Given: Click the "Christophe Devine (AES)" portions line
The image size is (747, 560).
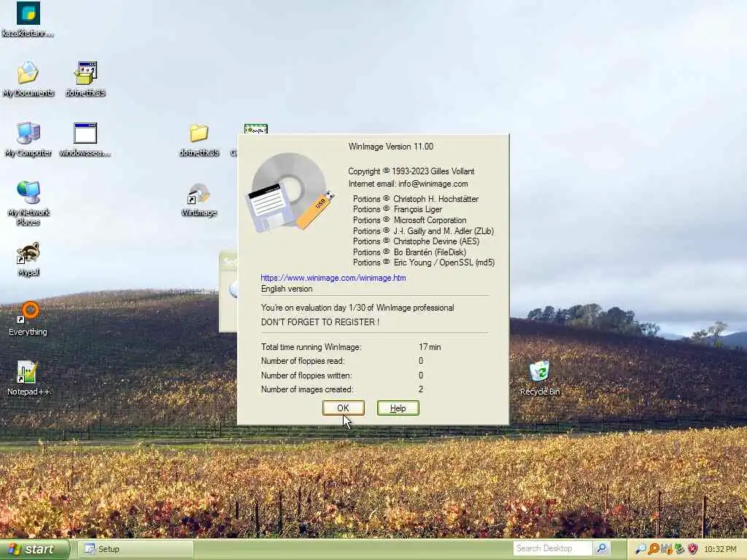Looking at the screenshot, I should click(x=416, y=241).
